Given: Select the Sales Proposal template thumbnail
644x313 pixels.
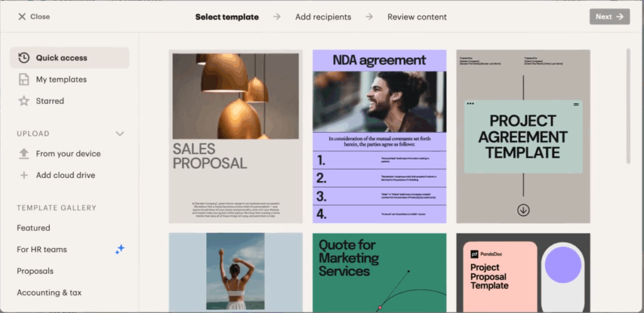Looking at the screenshot, I should coord(236,136).
